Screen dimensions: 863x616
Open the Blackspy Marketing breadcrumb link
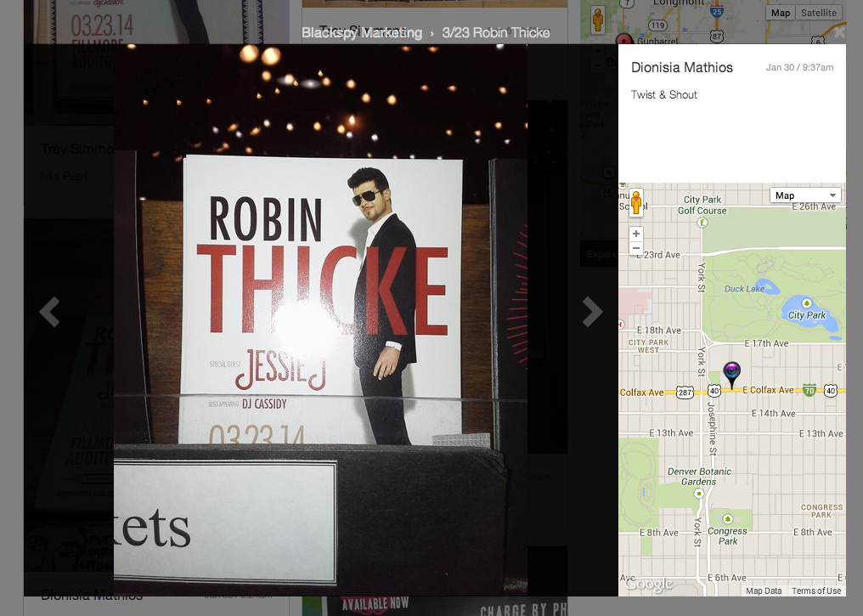tap(362, 33)
